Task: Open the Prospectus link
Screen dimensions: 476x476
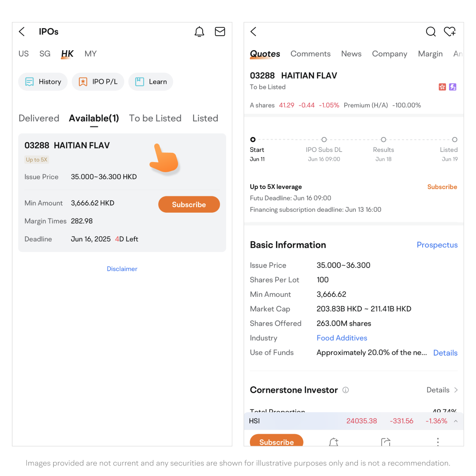Action: [437, 245]
